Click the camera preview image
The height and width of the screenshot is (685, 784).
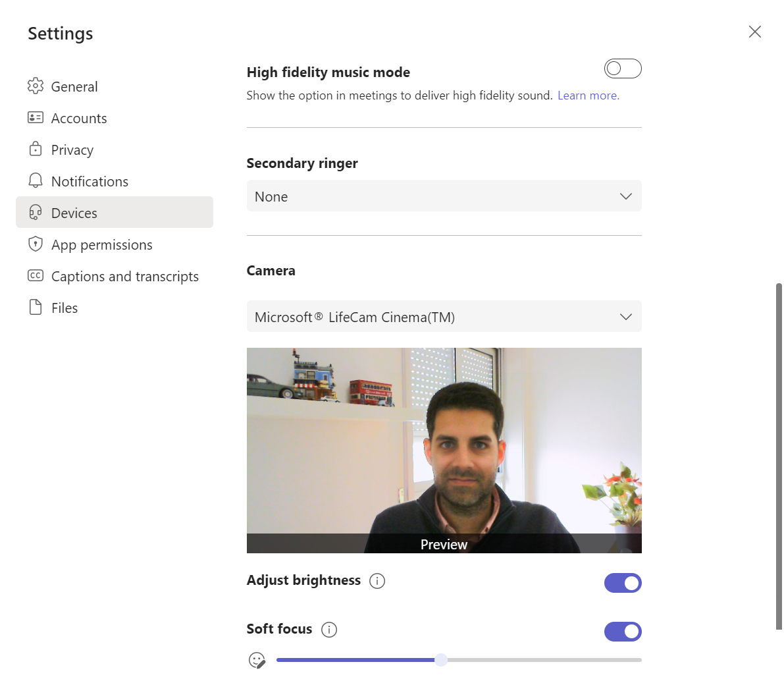coord(444,441)
